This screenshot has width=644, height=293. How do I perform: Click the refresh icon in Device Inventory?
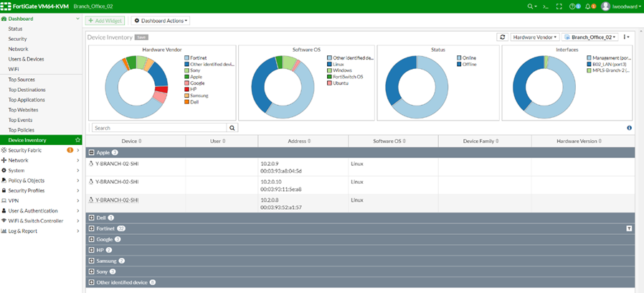[503, 37]
